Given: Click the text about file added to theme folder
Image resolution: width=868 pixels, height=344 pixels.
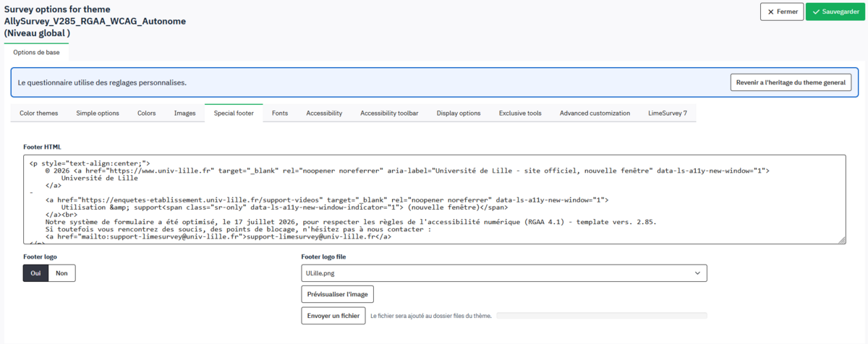Looking at the screenshot, I should [x=431, y=316].
